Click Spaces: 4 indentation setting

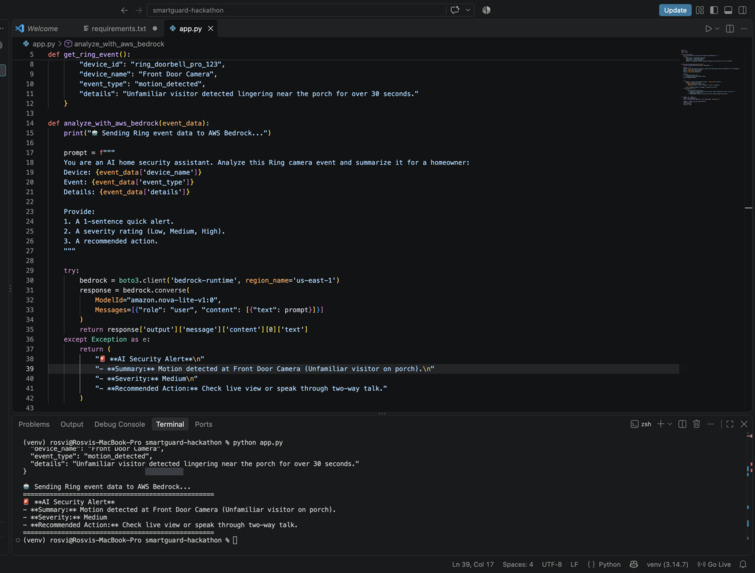[x=518, y=564]
